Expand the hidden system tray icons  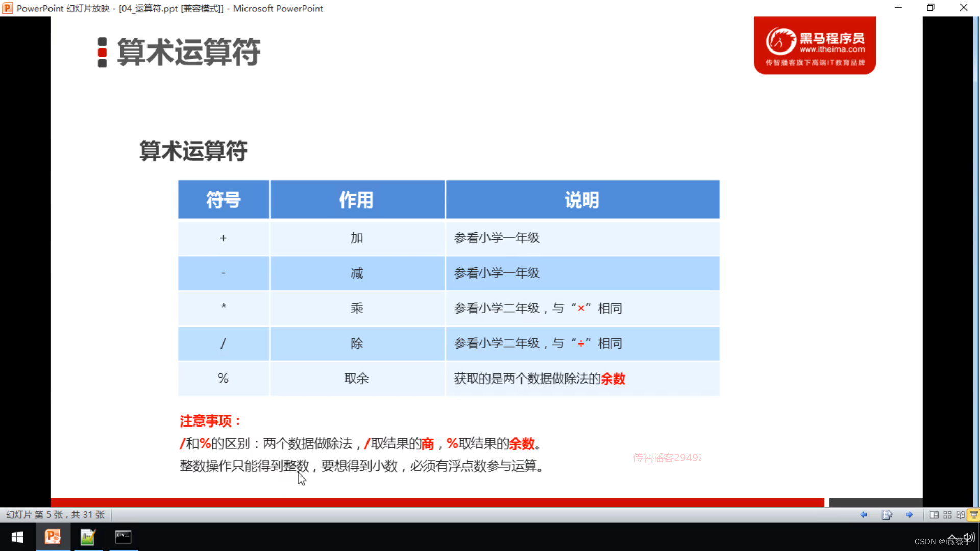pyautogui.click(x=952, y=537)
